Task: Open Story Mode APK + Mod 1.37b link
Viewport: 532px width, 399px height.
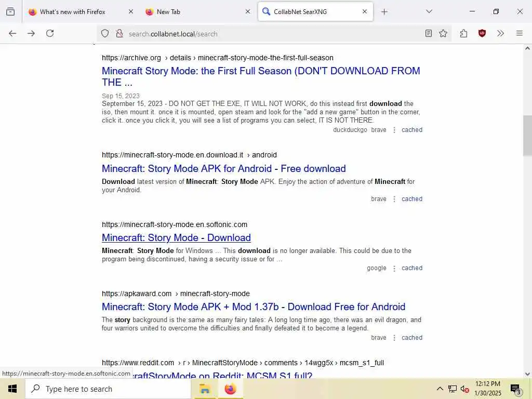Action: [254, 307]
